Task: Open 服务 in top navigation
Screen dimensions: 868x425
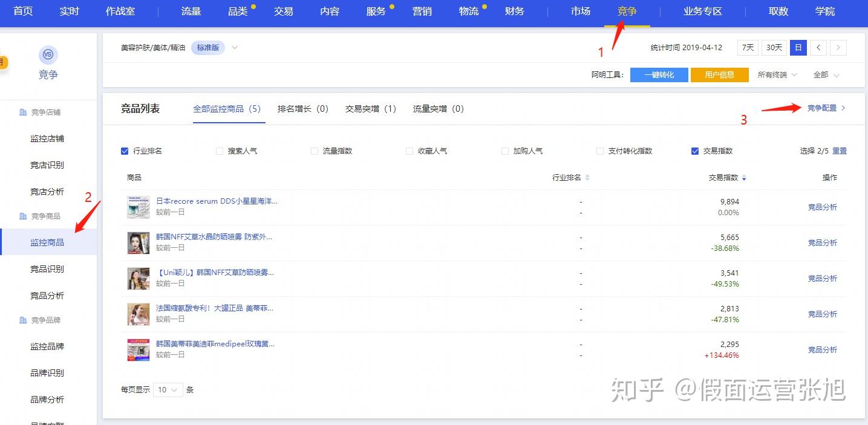Action: 376,11
